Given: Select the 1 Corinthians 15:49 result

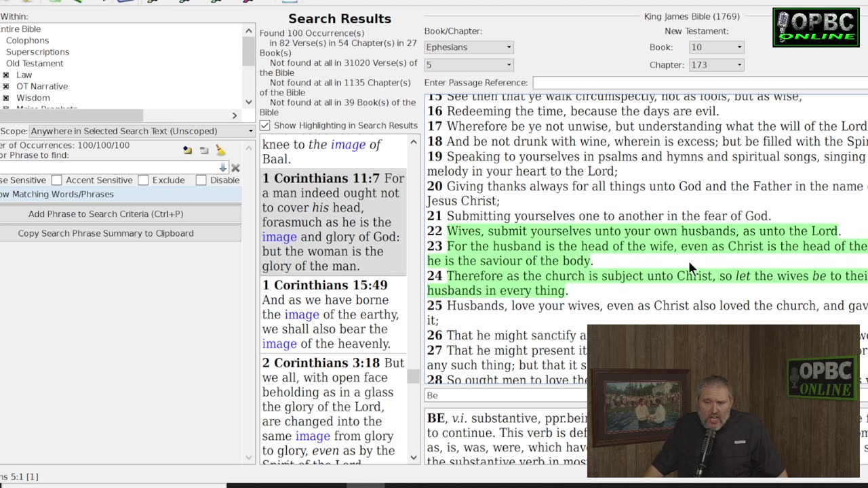Looking at the screenshot, I should click(334, 314).
